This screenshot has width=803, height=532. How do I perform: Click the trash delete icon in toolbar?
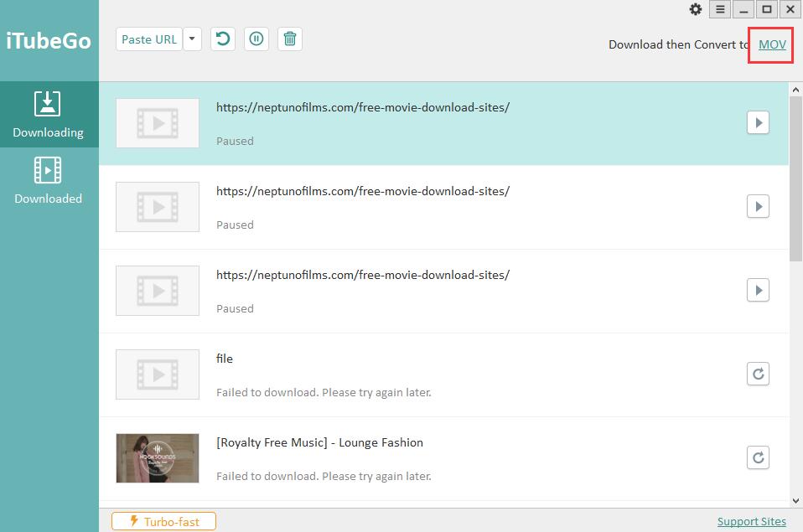click(290, 39)
